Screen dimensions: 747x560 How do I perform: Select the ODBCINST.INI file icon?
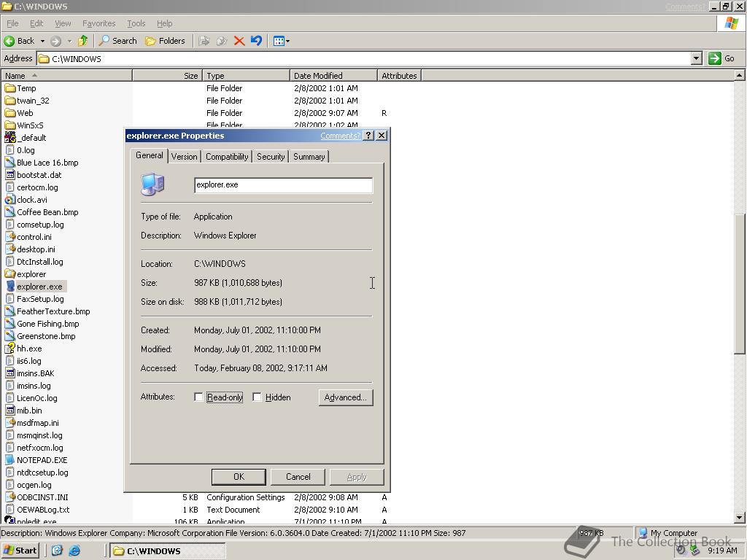(x=10, y=497)
